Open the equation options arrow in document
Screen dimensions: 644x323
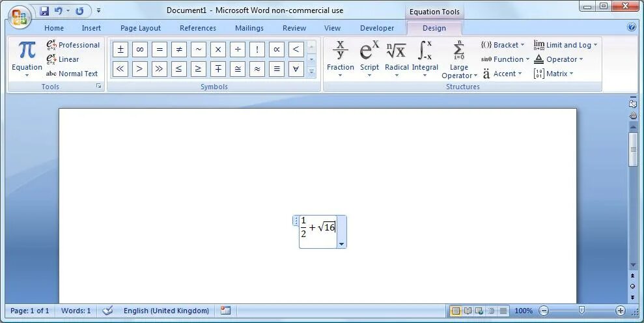click(341, 244)
